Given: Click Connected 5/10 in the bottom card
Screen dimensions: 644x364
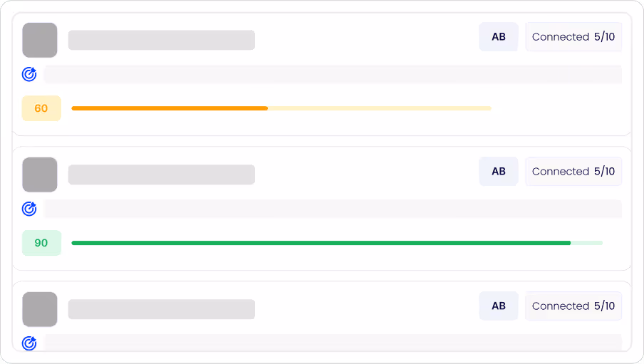Looking at the screenshot, I should coord(573,306).
